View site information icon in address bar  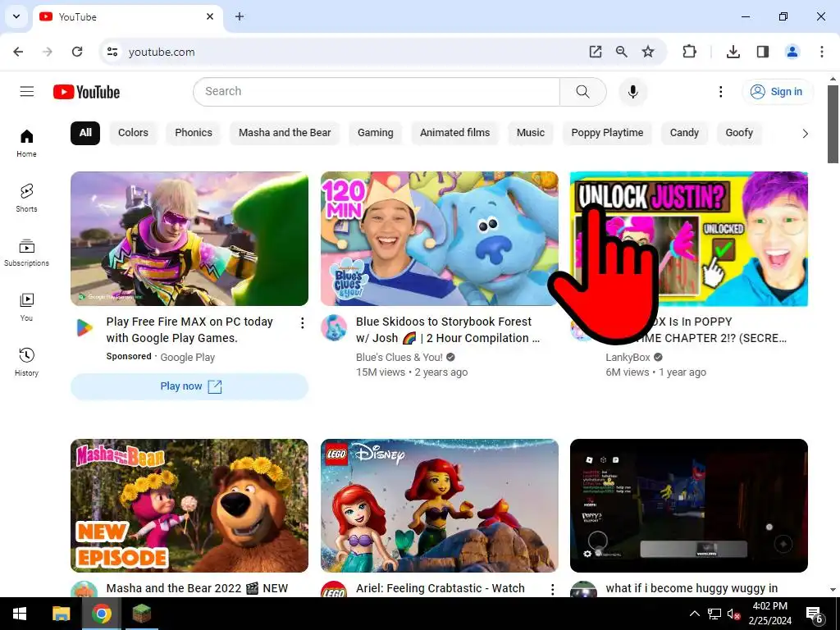click(x=112, y=52)
